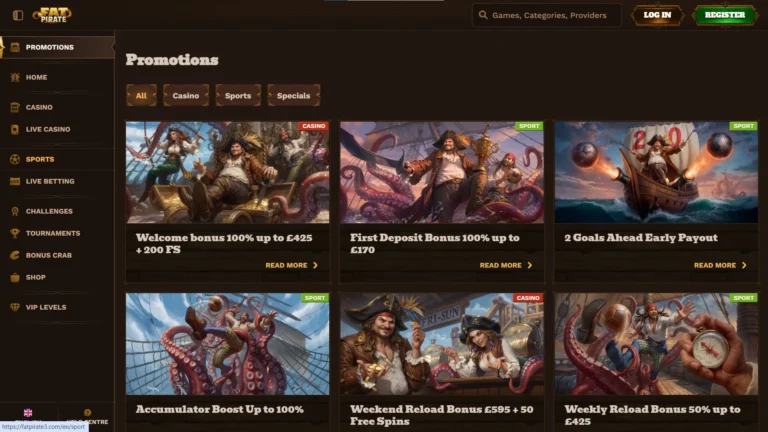This screenshot has width=768, height=432.
Task: Open the First Deposit Bonus promotion image
Action: [442, 172]
